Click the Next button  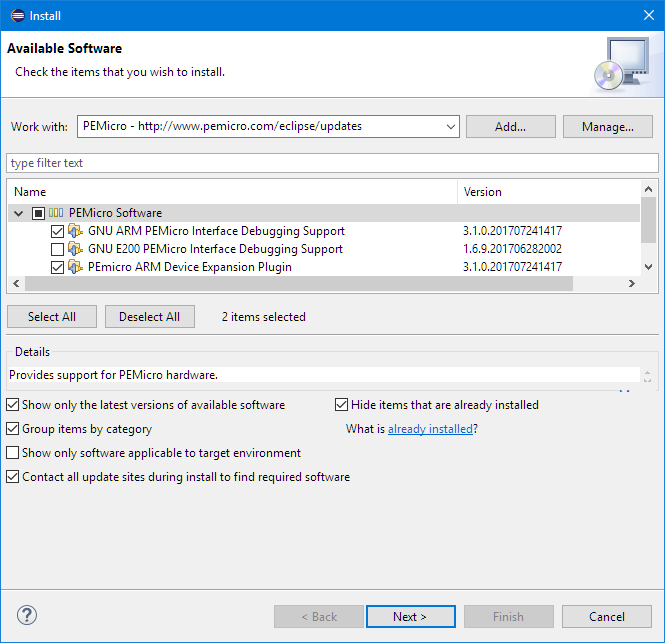pos(410,617)
